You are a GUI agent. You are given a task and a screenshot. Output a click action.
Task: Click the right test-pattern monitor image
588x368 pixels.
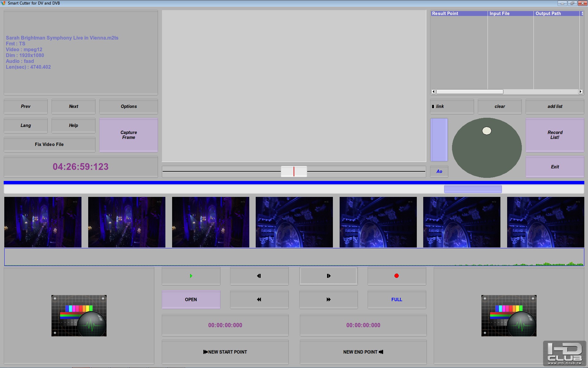[509, 316]
